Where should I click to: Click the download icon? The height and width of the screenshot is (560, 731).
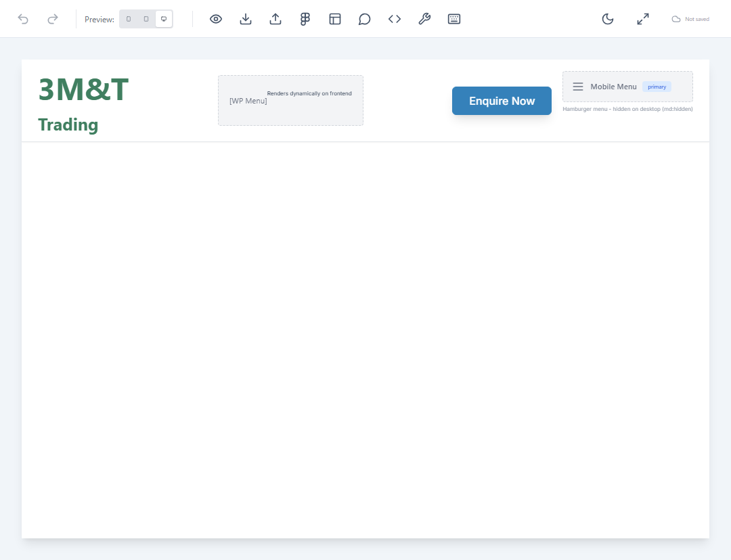[246, 19]
